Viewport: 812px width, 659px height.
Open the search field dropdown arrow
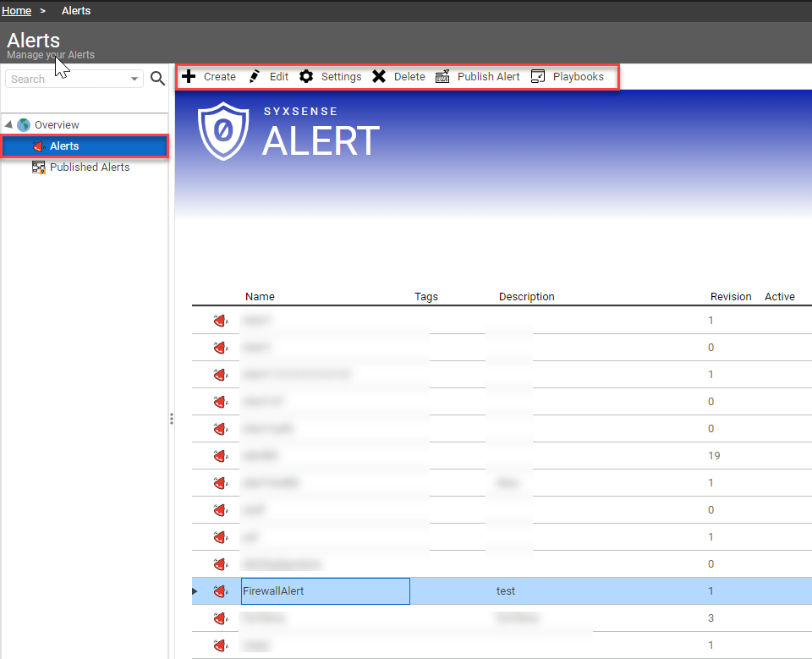coord(135,79)
